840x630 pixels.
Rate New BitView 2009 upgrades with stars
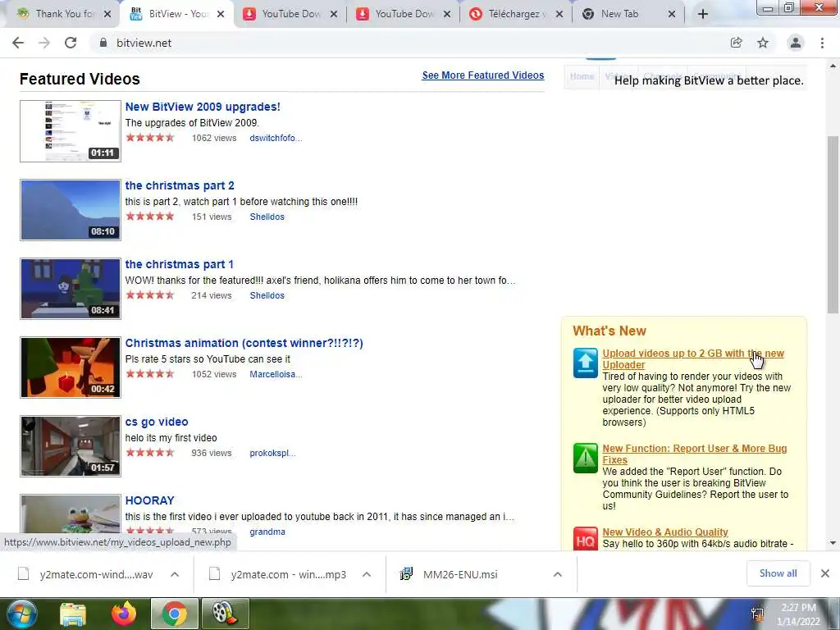[x=150, y=138]
